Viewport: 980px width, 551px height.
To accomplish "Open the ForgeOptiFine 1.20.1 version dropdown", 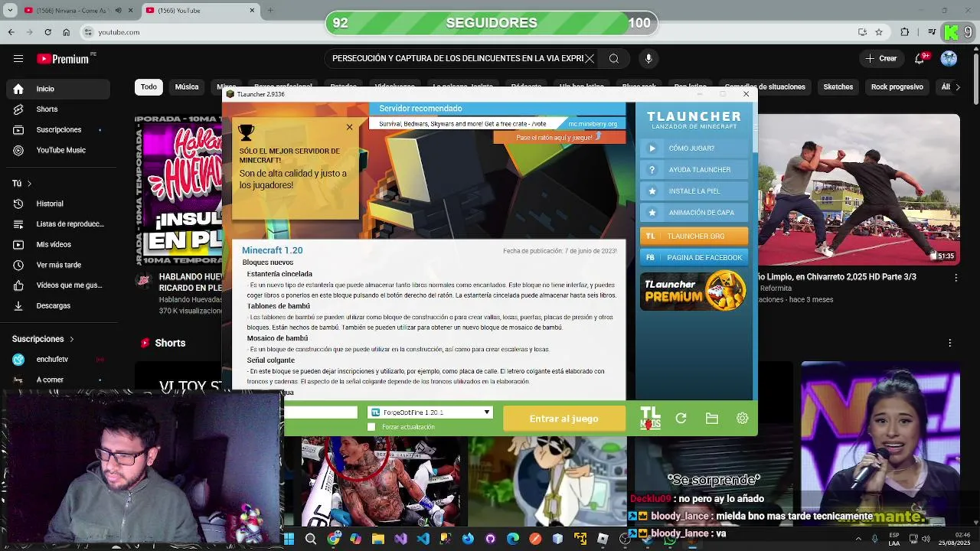I will click(430, 412).
